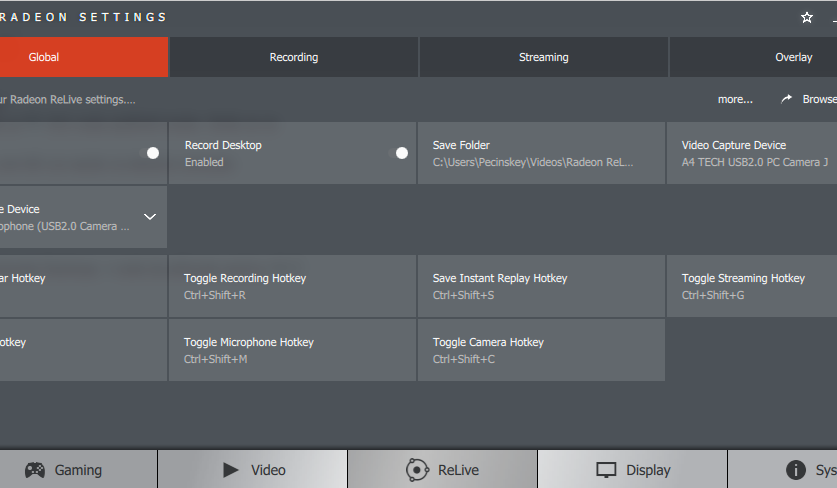This screenshot has height=488, width=837.
Task: Click the ReLive circular icon
Action: [x=417, y=470]
